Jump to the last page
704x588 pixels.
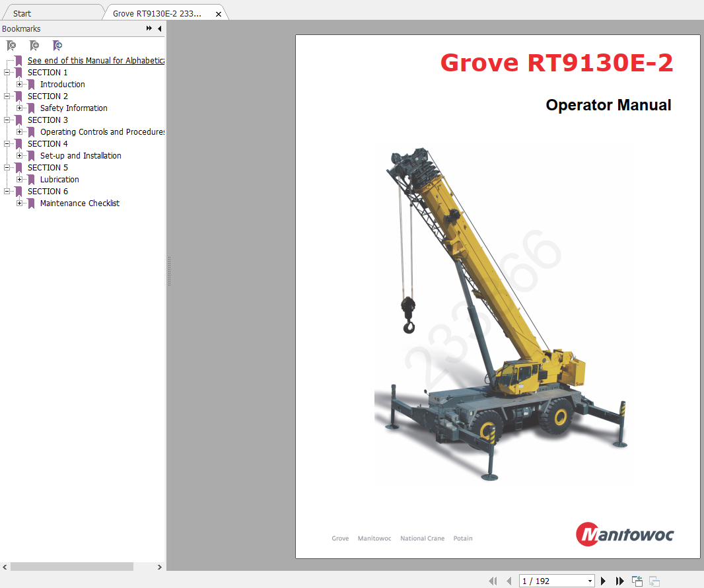tap(619, 581)
